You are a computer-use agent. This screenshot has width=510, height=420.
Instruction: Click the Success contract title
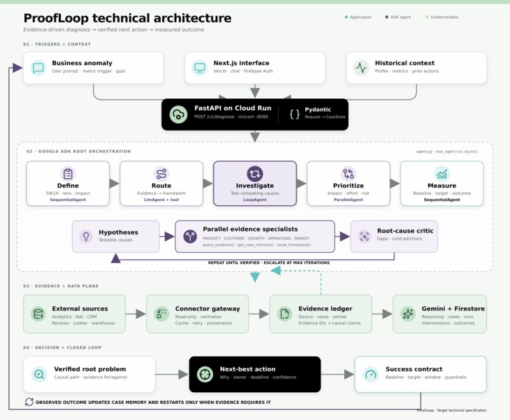(414, 369)
